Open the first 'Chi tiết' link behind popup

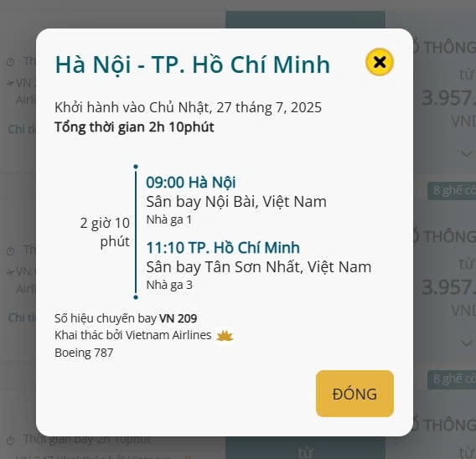click(x=22, y=129)
